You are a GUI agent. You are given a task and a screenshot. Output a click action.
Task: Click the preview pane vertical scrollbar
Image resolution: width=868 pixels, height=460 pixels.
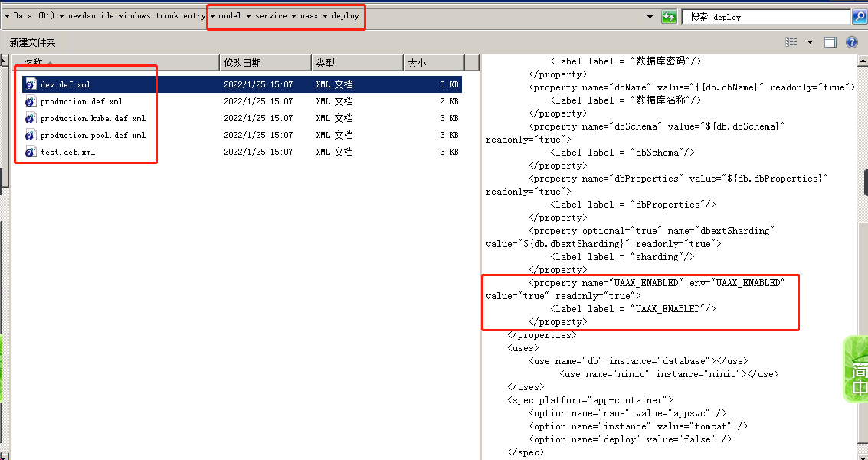tap(861, 230)
